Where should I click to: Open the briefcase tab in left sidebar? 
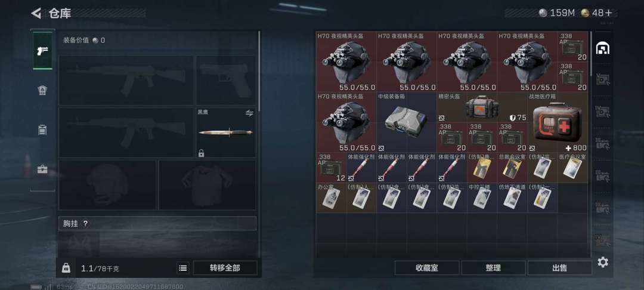point(42,169)
